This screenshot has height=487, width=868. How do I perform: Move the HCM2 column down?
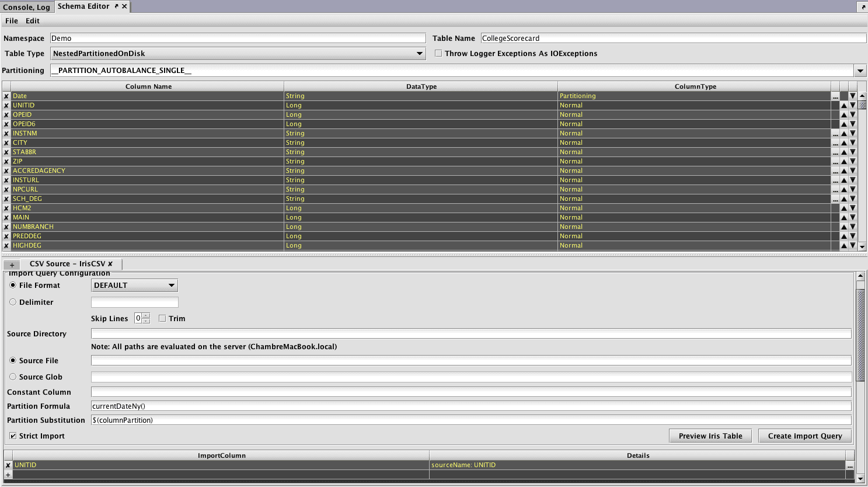tap(853, 208)
